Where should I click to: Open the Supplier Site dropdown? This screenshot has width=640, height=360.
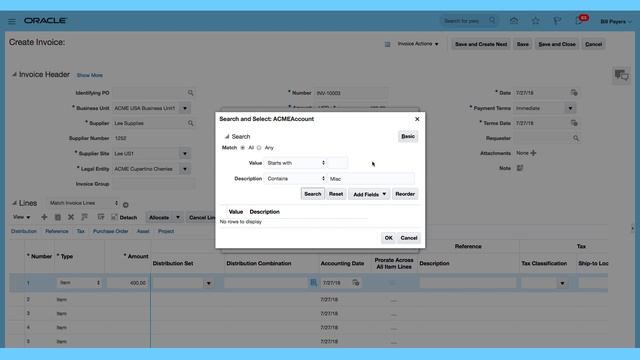point(184,153)
